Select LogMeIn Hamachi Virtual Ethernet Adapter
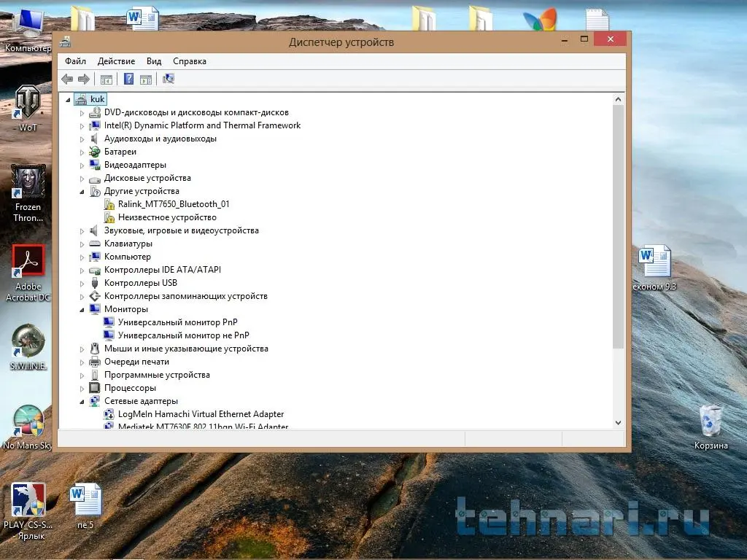747x560 pixels. point(201,414)
